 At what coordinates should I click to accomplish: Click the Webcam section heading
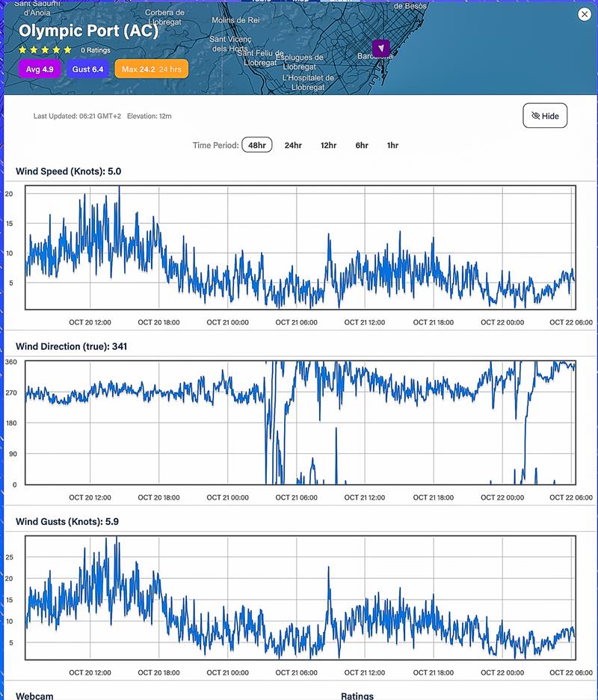point(34,696)
